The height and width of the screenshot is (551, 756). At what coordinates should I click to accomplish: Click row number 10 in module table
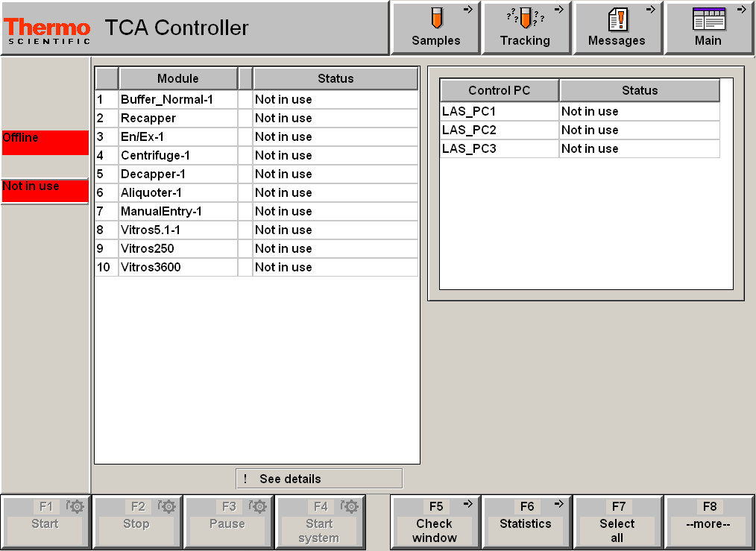pyautogui.click(x=107, y=267)
